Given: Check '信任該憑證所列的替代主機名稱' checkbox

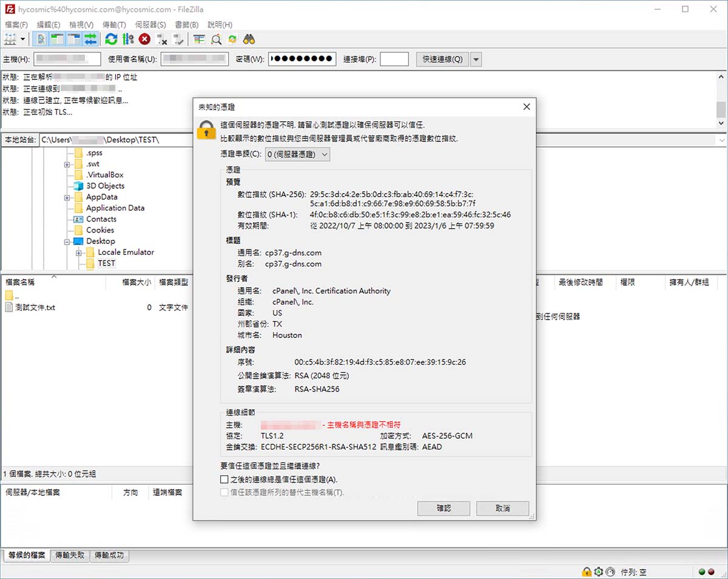Looking at the screenshot, I should click(x=224, y=492).
